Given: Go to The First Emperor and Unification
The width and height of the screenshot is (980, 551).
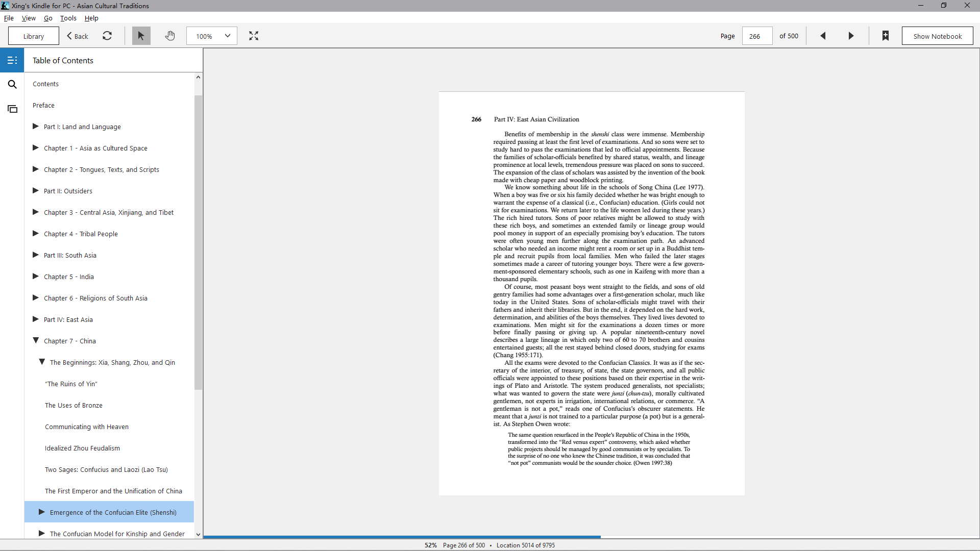Looking at the screenshot, I should click(x=113, y=491).
